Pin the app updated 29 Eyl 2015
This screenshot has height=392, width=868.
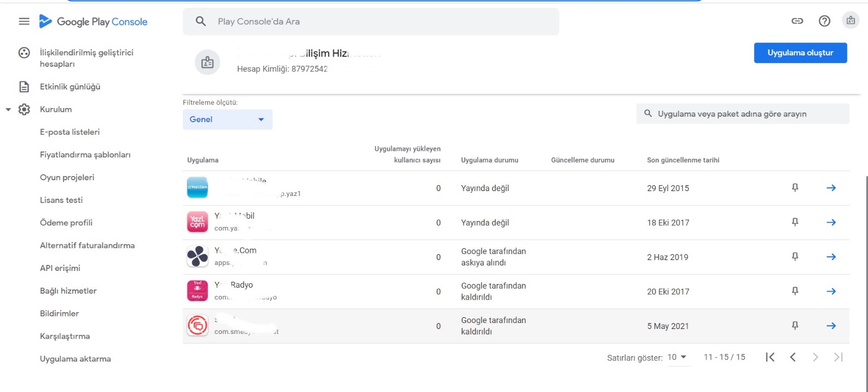click(795, 188)
